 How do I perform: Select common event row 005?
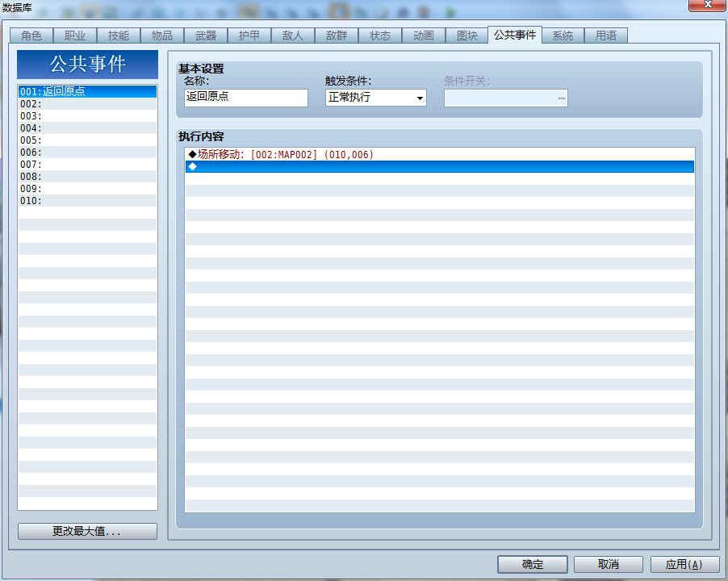(87, 140)
